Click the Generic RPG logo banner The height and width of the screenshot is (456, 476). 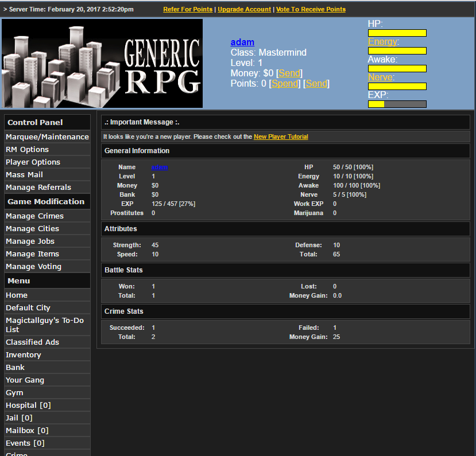102,64
